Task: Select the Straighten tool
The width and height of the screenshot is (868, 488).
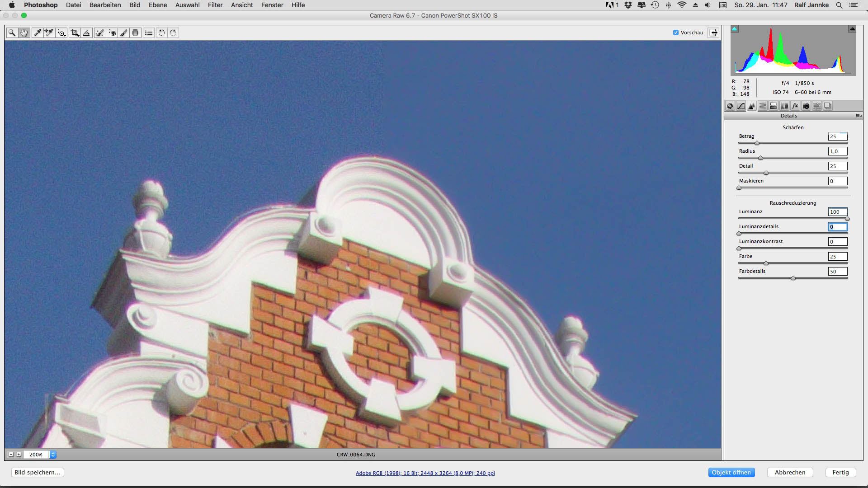Action: point(86,33)
